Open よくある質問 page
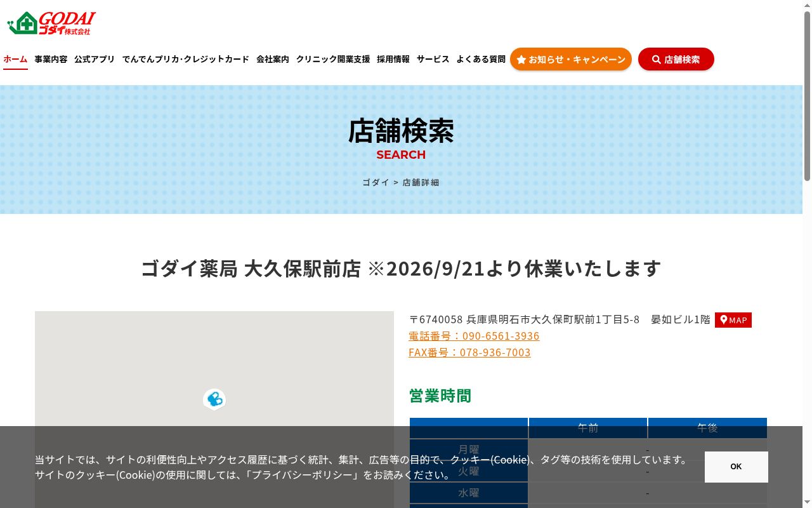The width and height of the screenshot is (812, 508). pos(481,59)
